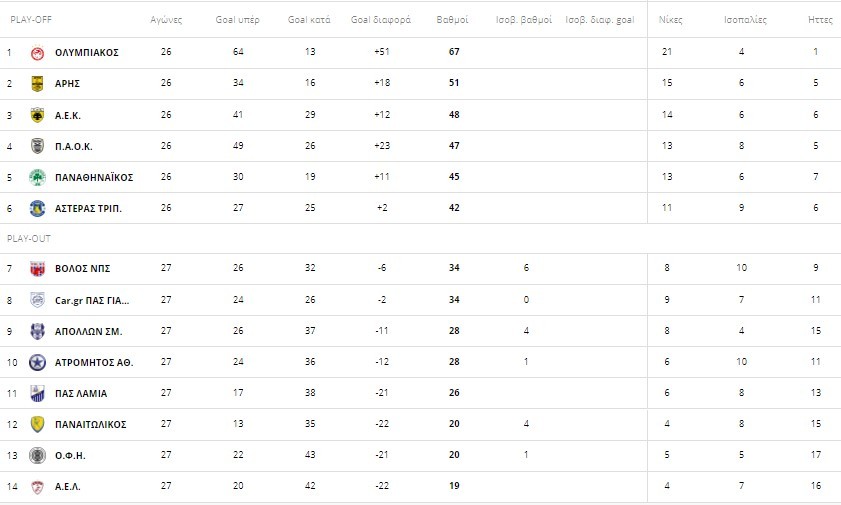The width and height of the screenshot is (841, 505).
Task: Open the Ο.Φ.Η. team name link
Action: tap(72, 456)
